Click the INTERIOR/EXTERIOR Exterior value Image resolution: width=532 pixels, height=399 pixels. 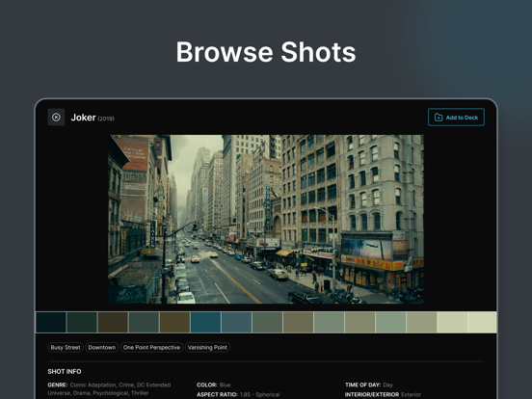pyautogui.click(x=411, y=394)
